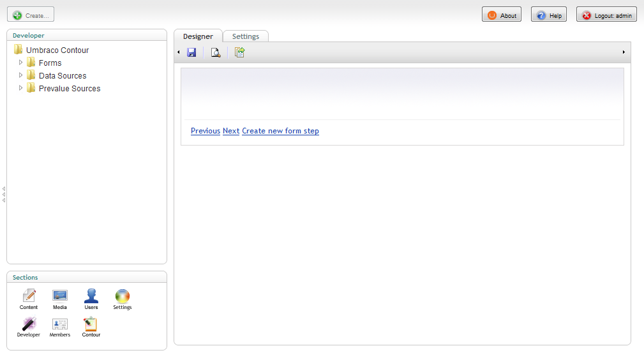
Task: Switch to the Developer section
Action: (x=29, y=326)
